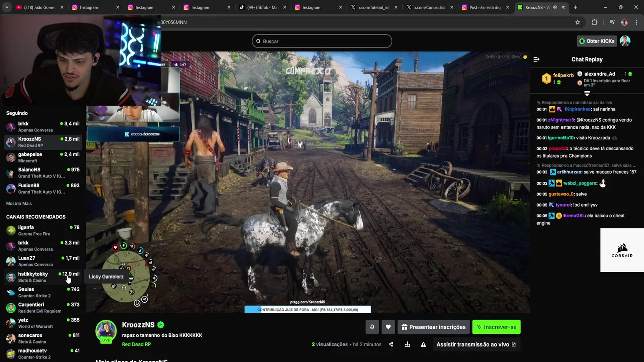Click the sonecarox avatar in recommended channels

[x=11, y=339]
